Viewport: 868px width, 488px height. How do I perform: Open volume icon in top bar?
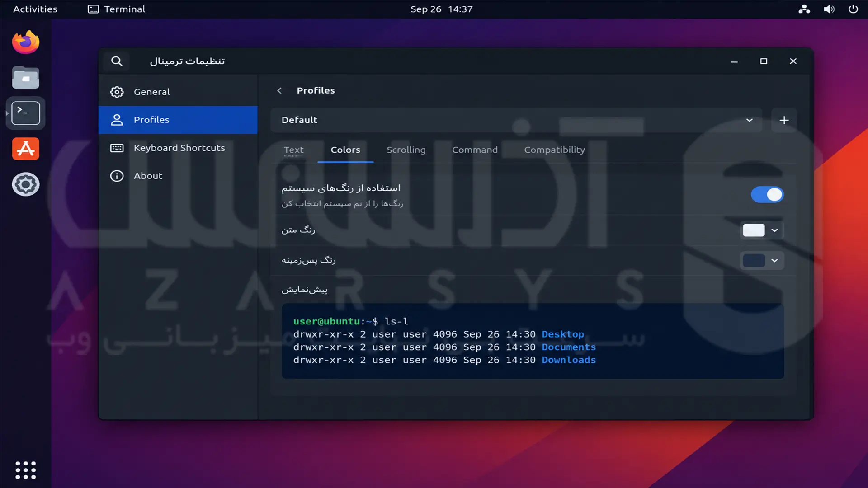coord(829,9)
